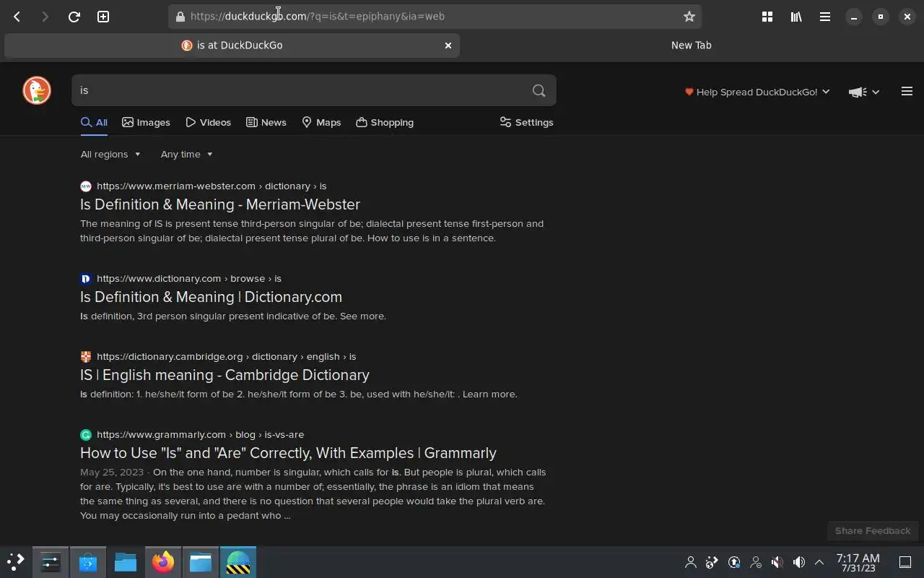Click the grammarly.com URL breadcrumb
The width and height of the screenshot is (924, 578).
pyautogui.click(x=200, y=434)
